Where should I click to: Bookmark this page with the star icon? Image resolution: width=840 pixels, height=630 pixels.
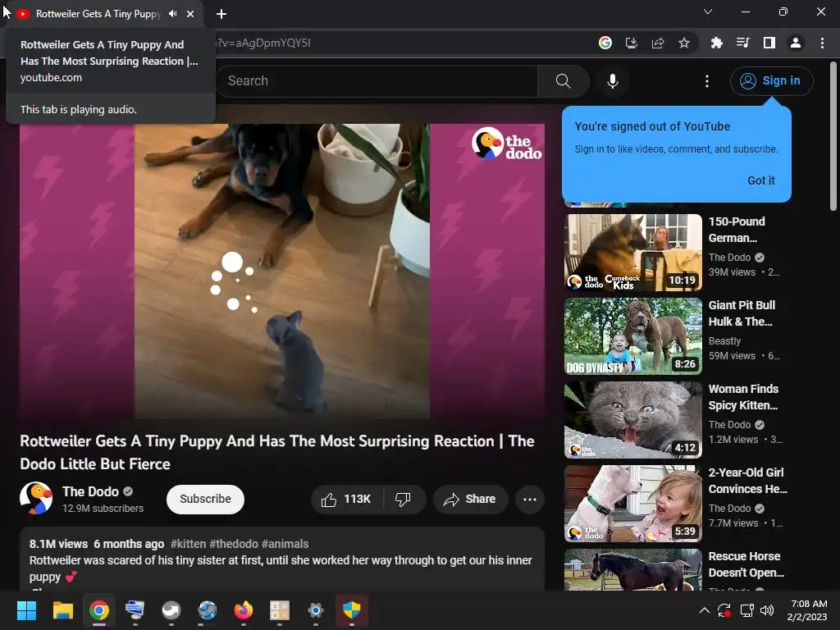point(684,43)
